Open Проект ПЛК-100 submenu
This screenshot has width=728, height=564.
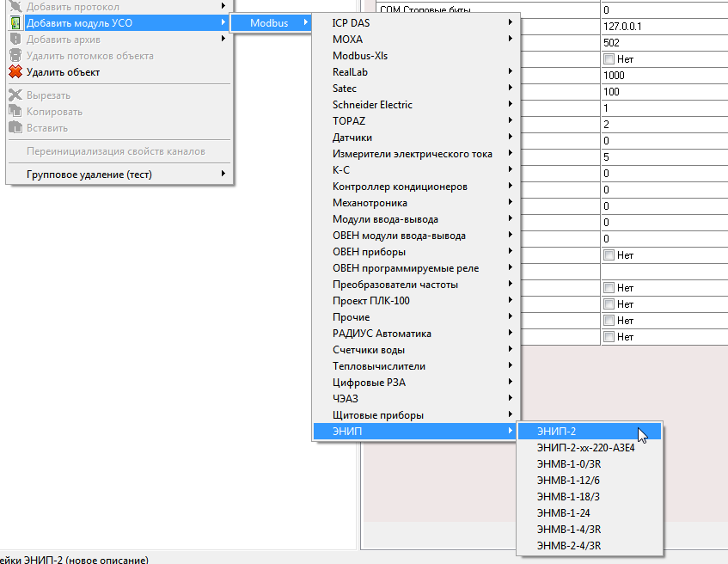(417, 301)
